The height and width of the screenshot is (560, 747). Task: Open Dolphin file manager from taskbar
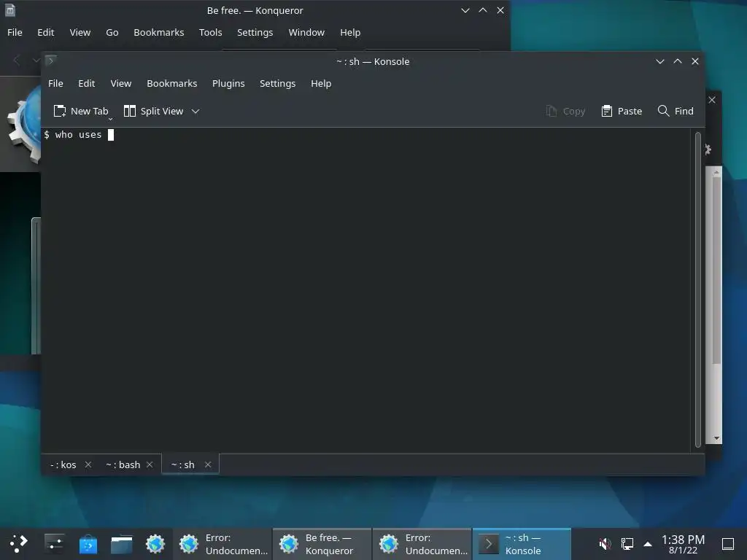tap(122, 544)
